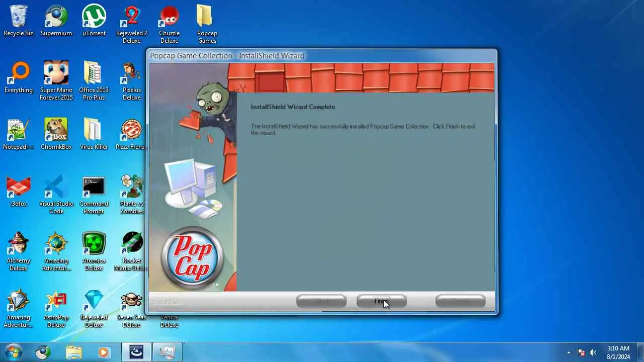Image resolution: width=644 pixels, height=362 pixels.
Task: Select the Everything search shortcut
Action: pos(19,78)
